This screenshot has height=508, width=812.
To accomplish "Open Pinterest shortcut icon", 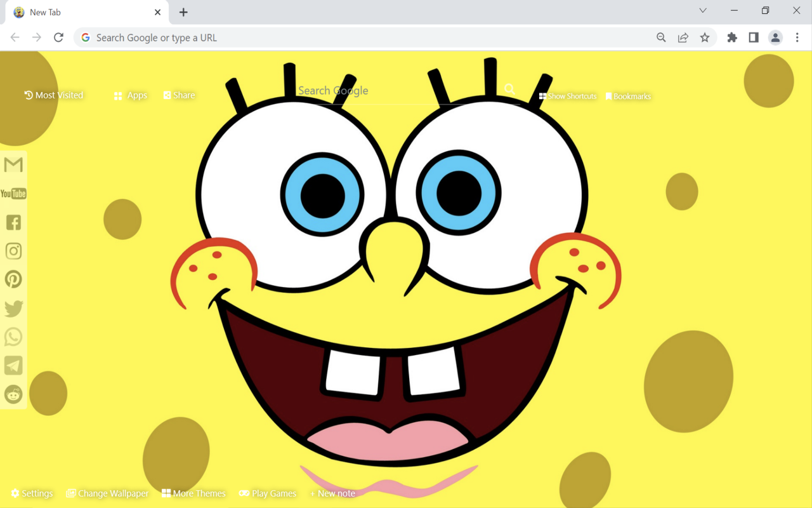I will [x=13, y=279].
